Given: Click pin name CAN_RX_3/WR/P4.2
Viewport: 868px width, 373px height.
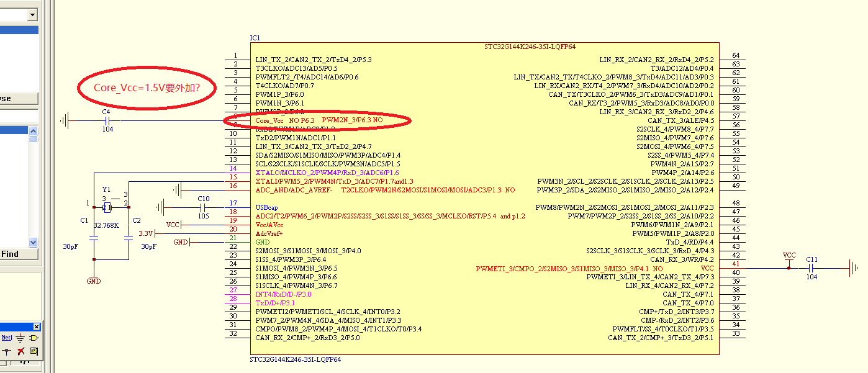Looking at the screenshot, I should point(682,259).
